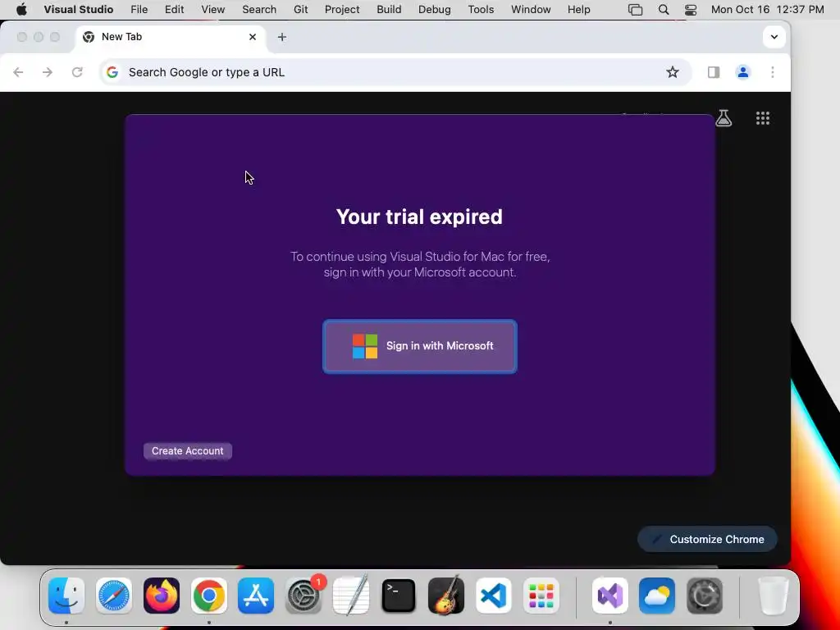
Task: Open Trash from the Dock
Action: coord(774,596)
